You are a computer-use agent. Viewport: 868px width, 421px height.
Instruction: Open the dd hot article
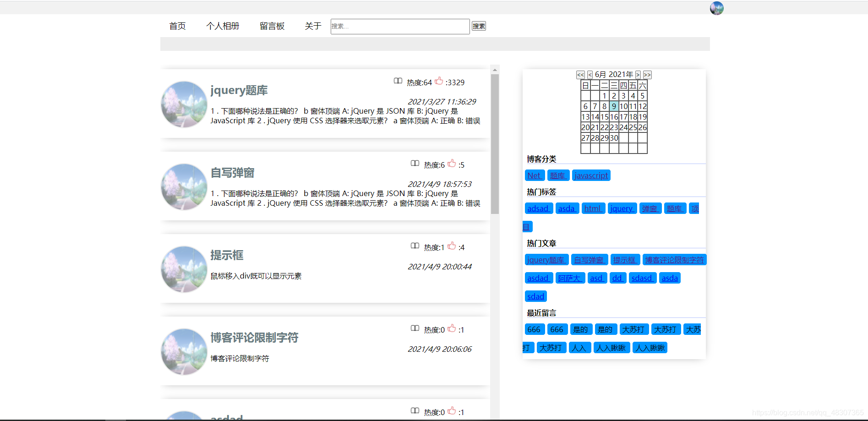click(x=618, y=278)
